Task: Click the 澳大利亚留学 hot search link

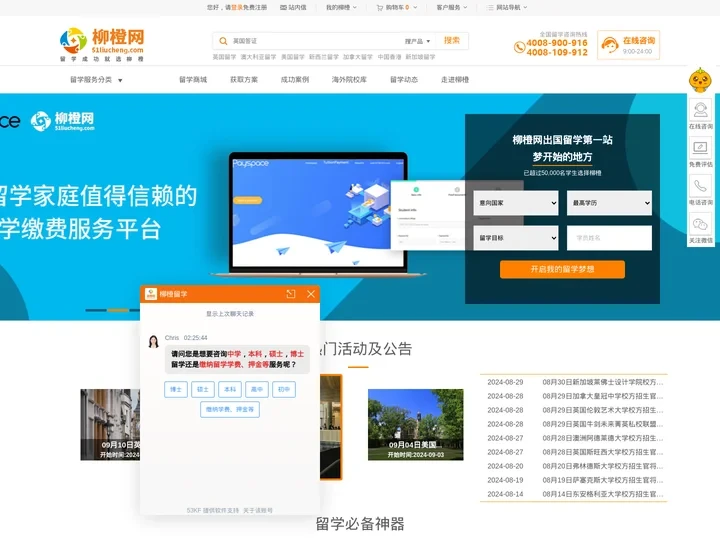Action: coord(259,57)
